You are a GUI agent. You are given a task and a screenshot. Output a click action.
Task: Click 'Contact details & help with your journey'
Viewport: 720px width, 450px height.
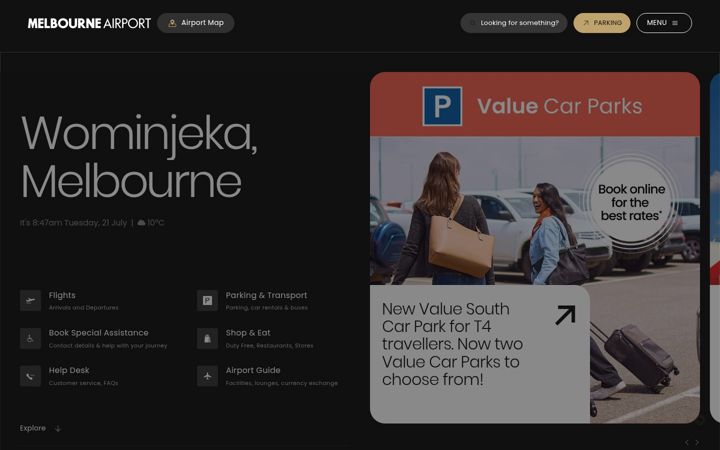click(x=108, y=345)
